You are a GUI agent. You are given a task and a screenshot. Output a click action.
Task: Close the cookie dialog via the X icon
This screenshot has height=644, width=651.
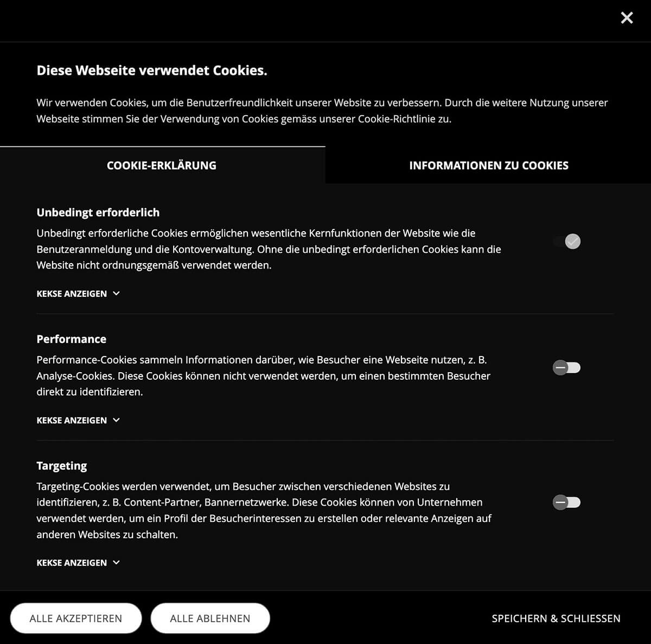627,18
